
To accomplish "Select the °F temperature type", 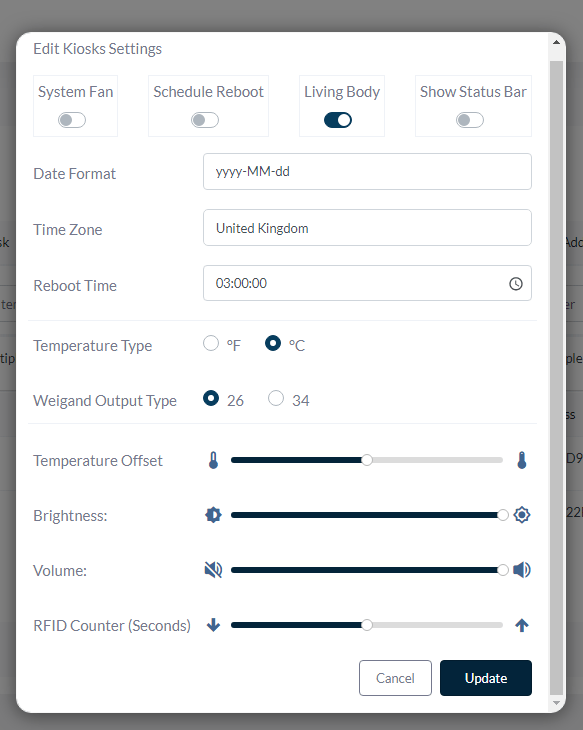I will pos(211,344).
